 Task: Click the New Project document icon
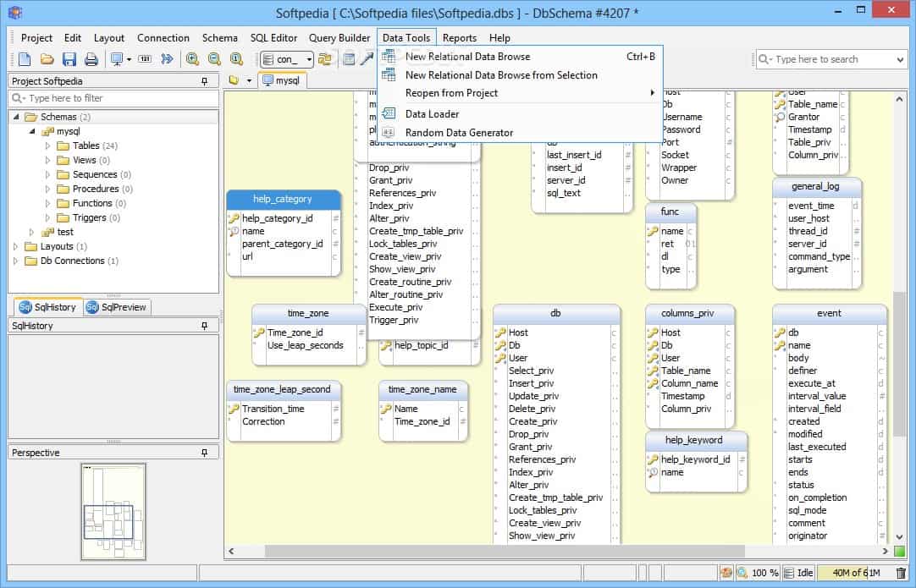point(25,59)
